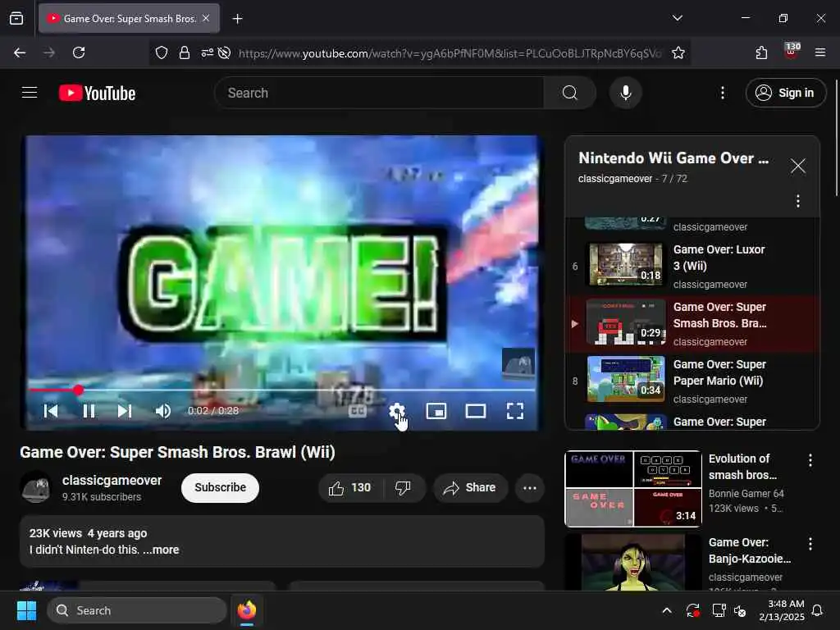The height and width of the screenshot is (630, 840).
Task: Open classicgameover channel avatar
Action: click(x=36, y=487)
